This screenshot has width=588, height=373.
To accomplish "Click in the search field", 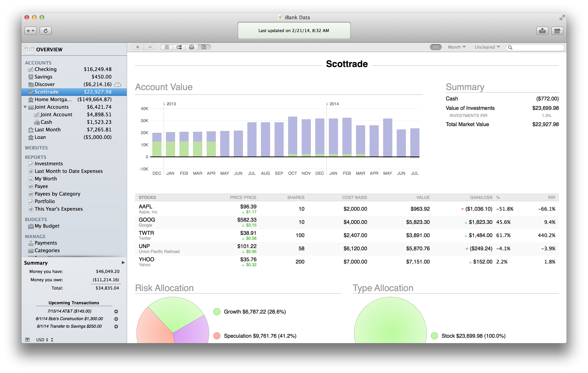I will [x=537, y=47].
